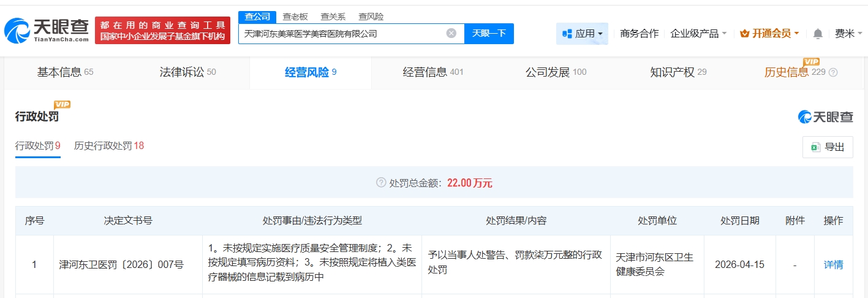Viewport: 868px width, 298px height.
Task: Switch to 历史信息 tab
Action: coord(794,72)
